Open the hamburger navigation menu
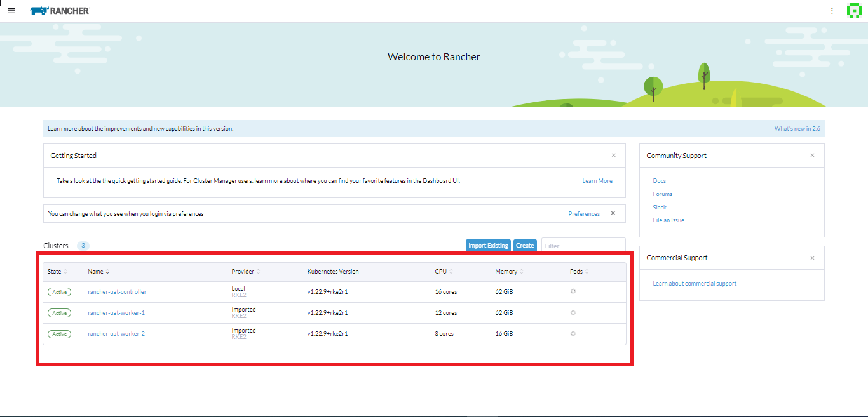Image resolution: width=868 pixels, height=417 pixels. point(11,11)
